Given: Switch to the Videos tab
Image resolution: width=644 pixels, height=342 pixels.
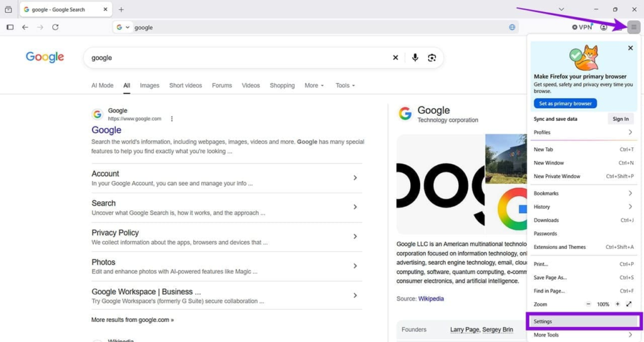Looking at the screenshot, I should [x=250, y=85].
